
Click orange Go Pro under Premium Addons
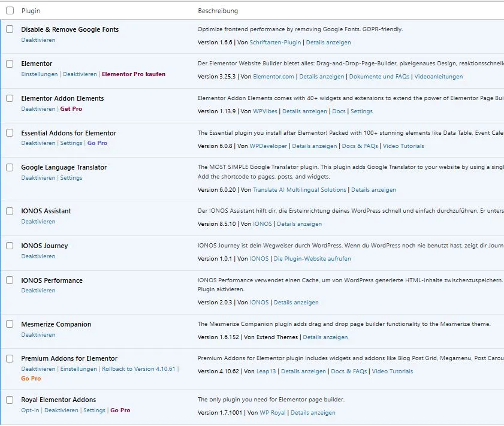tap(31, 379)
